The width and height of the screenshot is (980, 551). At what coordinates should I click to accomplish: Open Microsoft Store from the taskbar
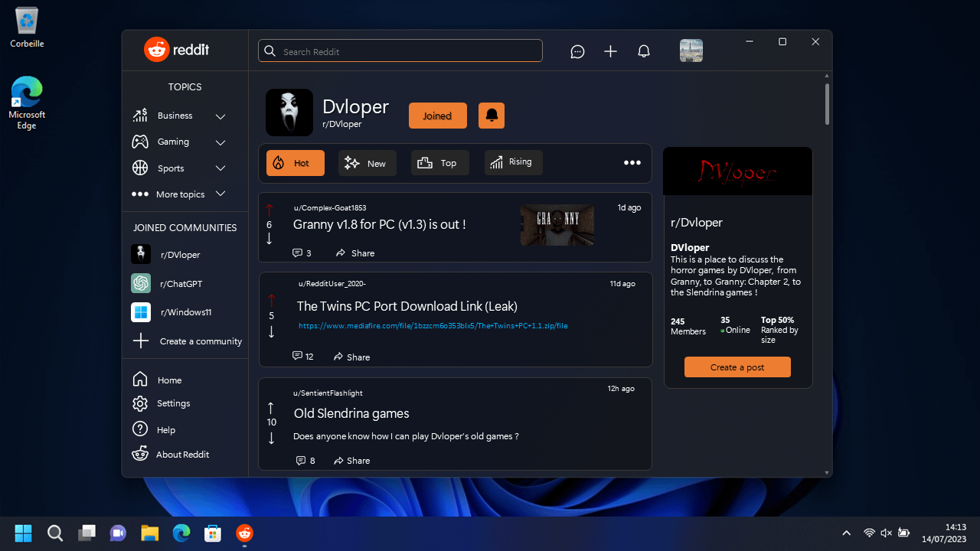pos(212,533)
